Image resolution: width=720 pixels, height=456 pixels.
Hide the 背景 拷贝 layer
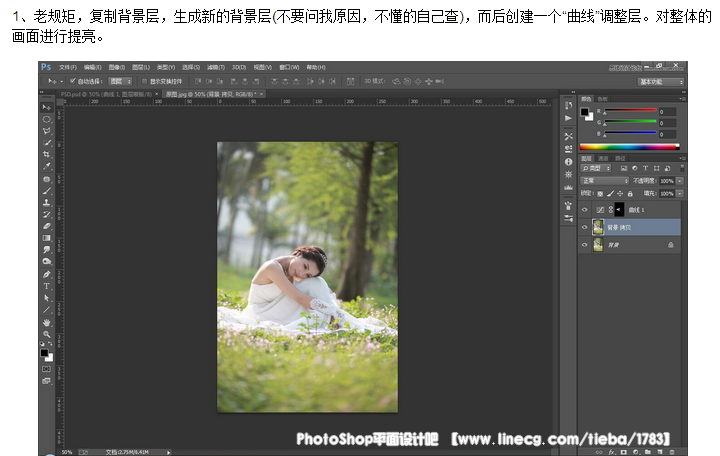pos(585,227)
